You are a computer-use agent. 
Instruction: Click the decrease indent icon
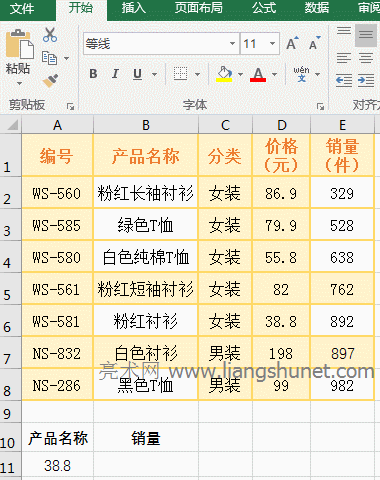point(344,80)
